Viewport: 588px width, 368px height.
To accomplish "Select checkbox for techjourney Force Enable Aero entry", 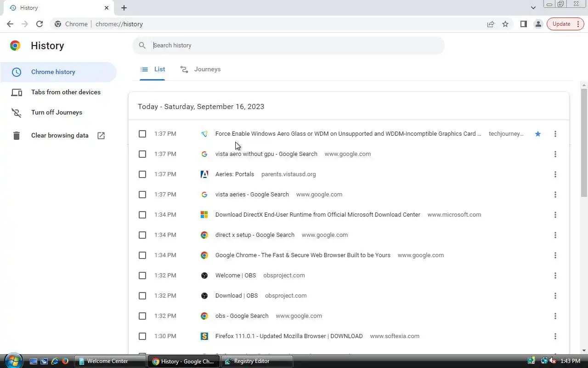I will (x=142, y=134).
